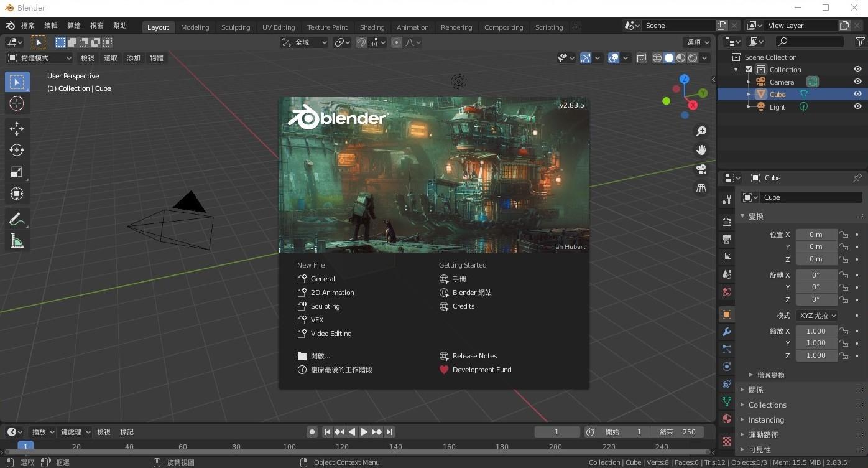Switch to the UV Editing workspace tab

tap(279, 27)
